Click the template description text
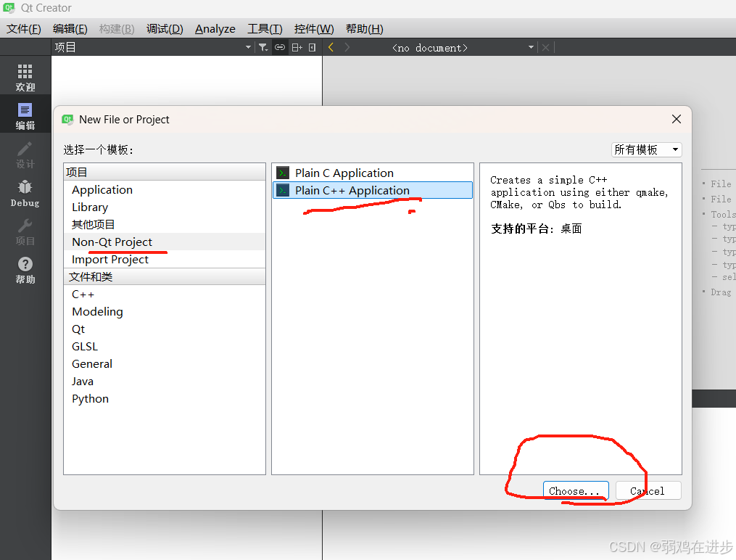Screen dimensions: 736x560 tap(579, 192)
